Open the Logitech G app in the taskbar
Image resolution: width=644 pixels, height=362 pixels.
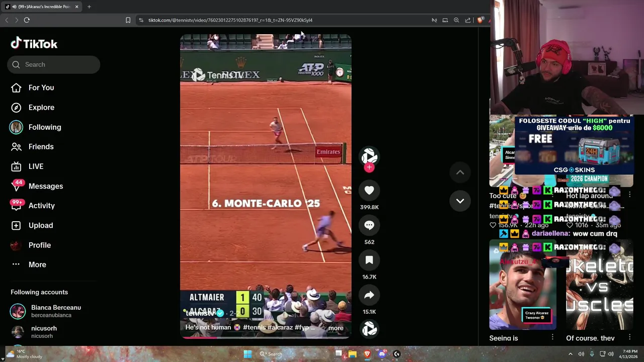[x=396, y=354]
